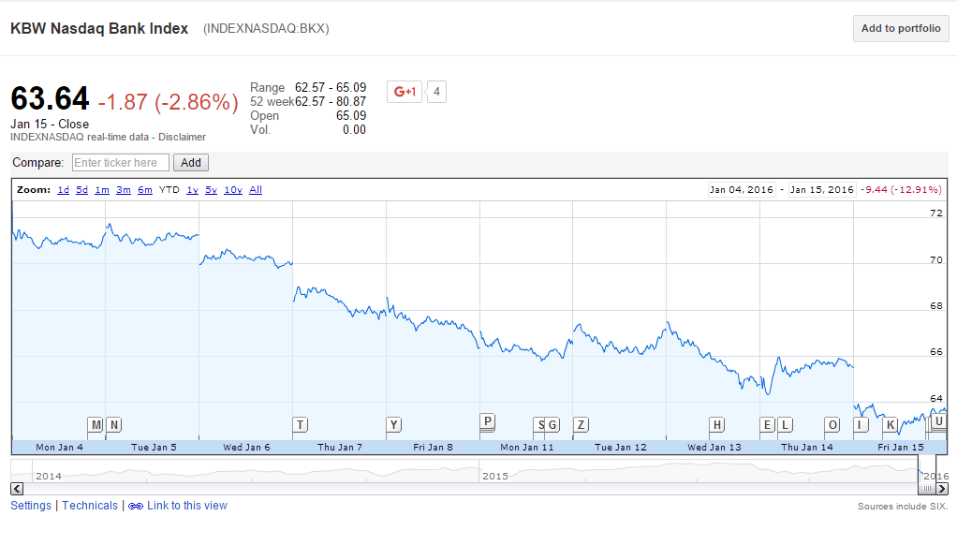Screen dimensions: 957x560
Task: Edit the start date Jan 04, 2016
Action: pos(742,190)
